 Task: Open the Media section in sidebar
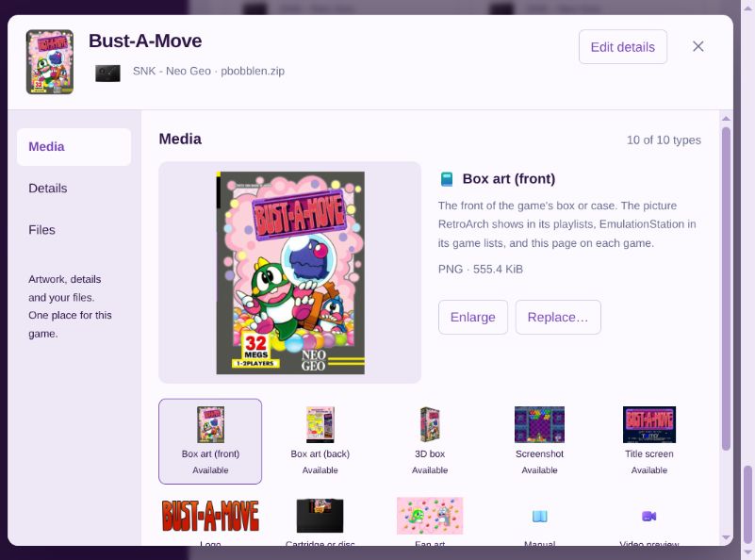pos(74,147)
